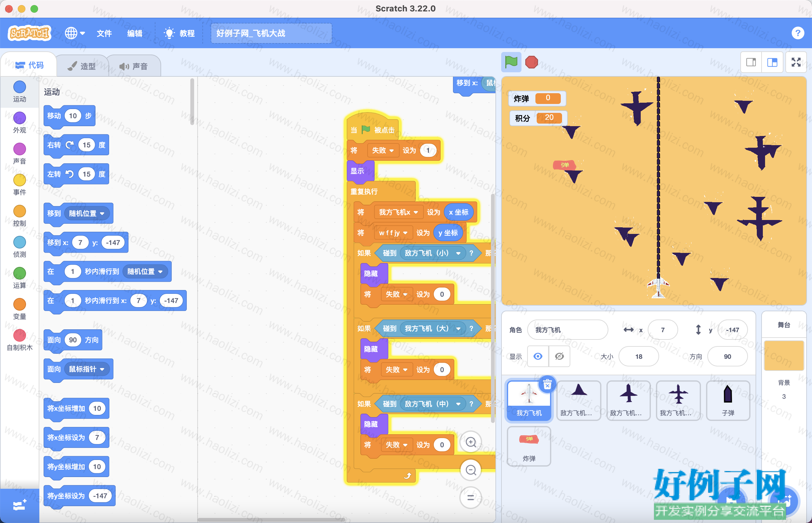Switch to the 代码 tab

tap(29, 65)
